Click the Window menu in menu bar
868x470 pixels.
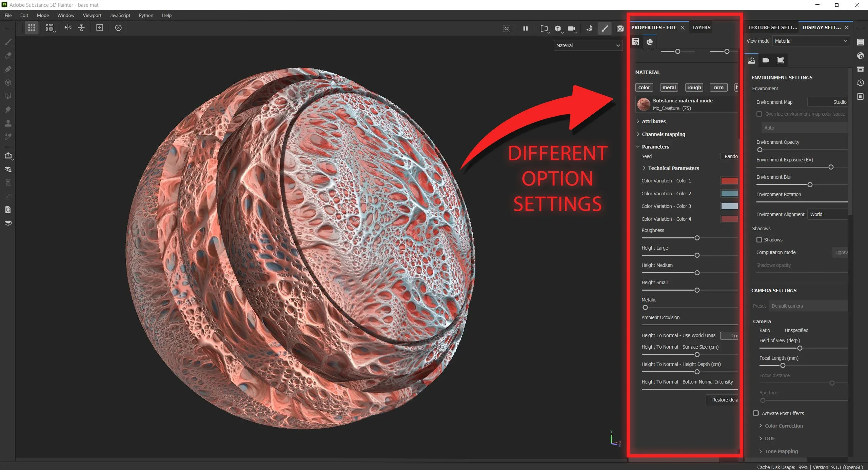point(66,16)
